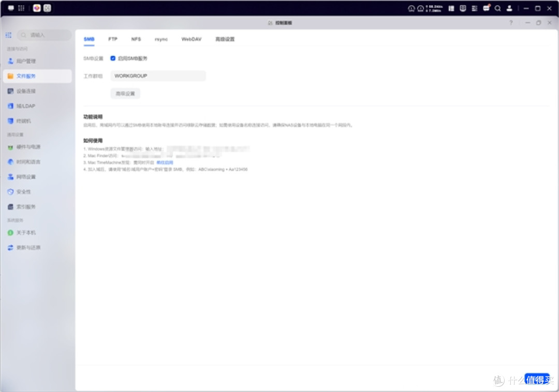Show desktop via top-left monitor icon
This screenshot has height=392, width=559.
click(x=11, y=8)
